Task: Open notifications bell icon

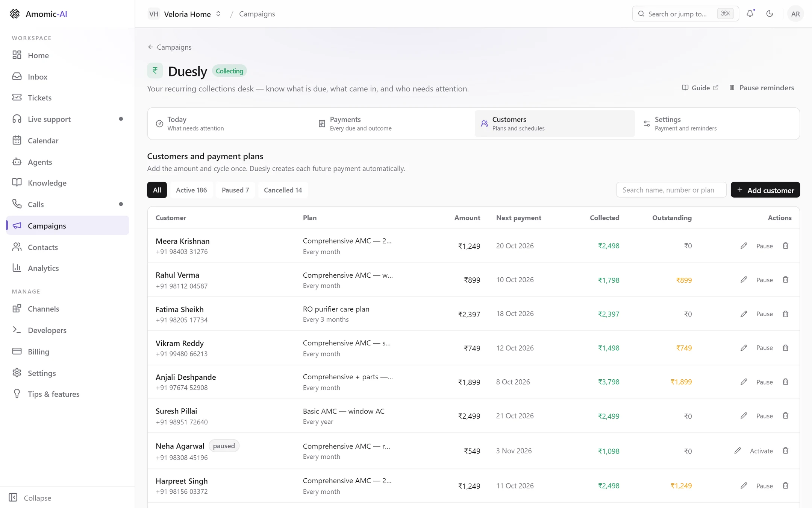Action: click(x=750, y=14)
